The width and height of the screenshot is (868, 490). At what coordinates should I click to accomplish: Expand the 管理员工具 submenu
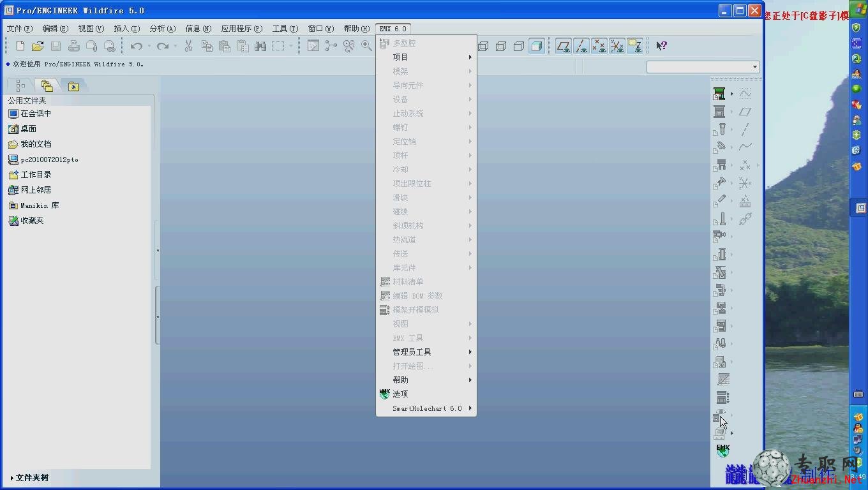pyautogui.click(x=426, y=352)
